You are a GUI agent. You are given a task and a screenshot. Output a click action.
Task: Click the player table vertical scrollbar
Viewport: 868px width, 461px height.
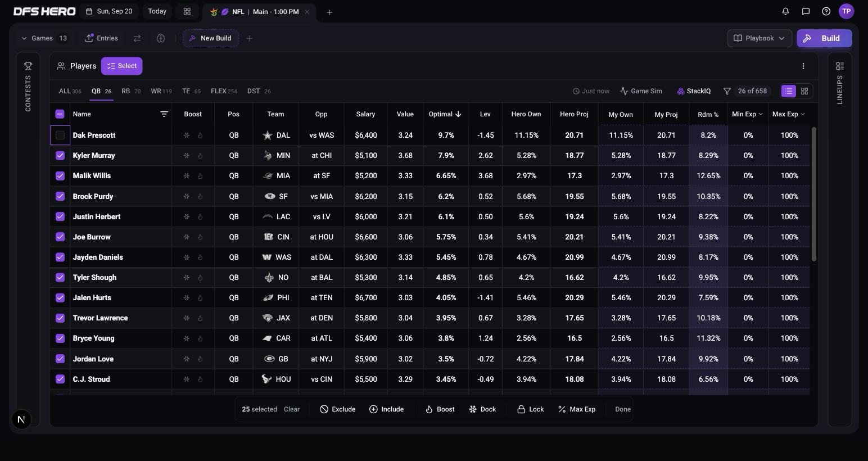click(x=814, y=194)
